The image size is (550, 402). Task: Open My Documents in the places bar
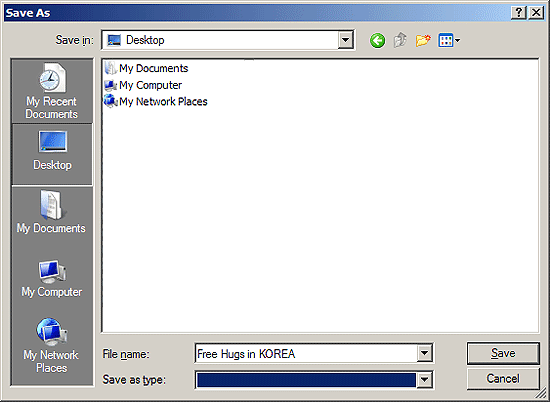pyautogui.click(x=52, y=212)
